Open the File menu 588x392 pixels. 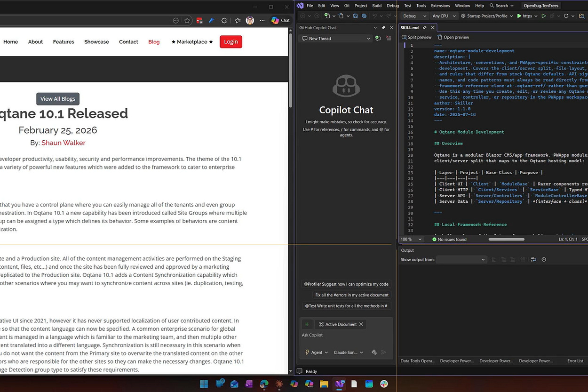[310, 6]
